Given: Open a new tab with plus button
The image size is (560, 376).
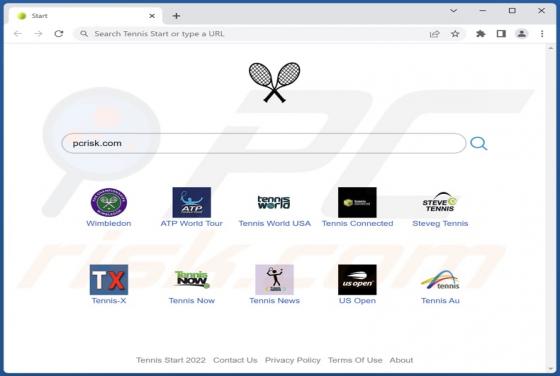Looking at the screenshot, I should coord(176,16).
